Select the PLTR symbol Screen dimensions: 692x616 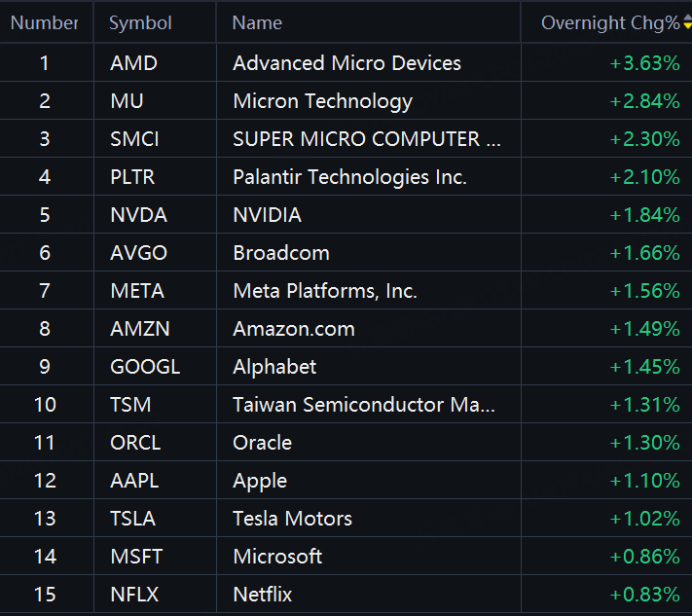(132, 177)
